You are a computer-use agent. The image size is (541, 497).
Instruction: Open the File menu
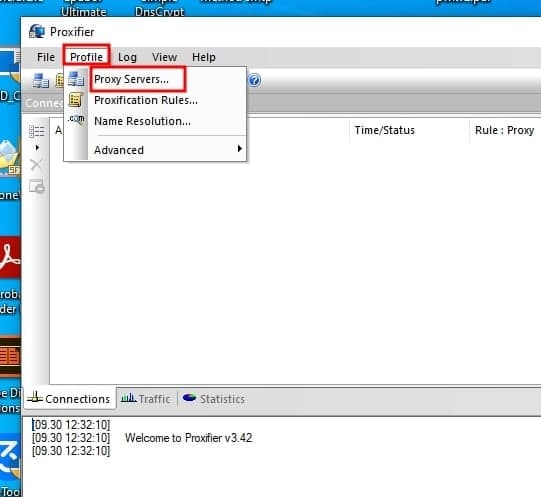pyautogui.click(x=46, y=57)
